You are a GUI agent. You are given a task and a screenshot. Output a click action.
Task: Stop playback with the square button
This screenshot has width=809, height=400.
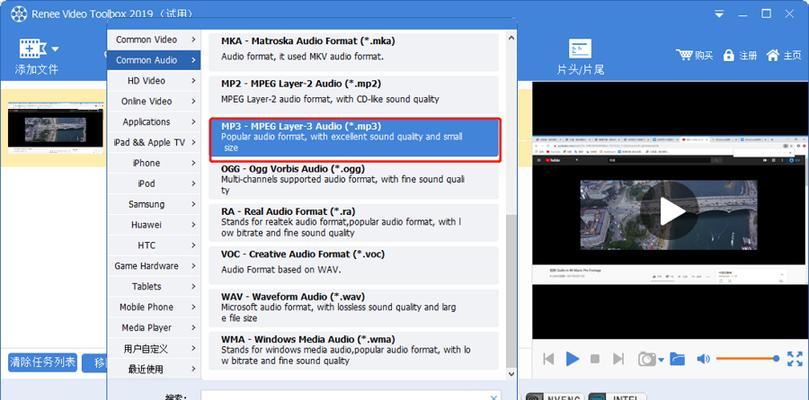click(x=595, y=359)
